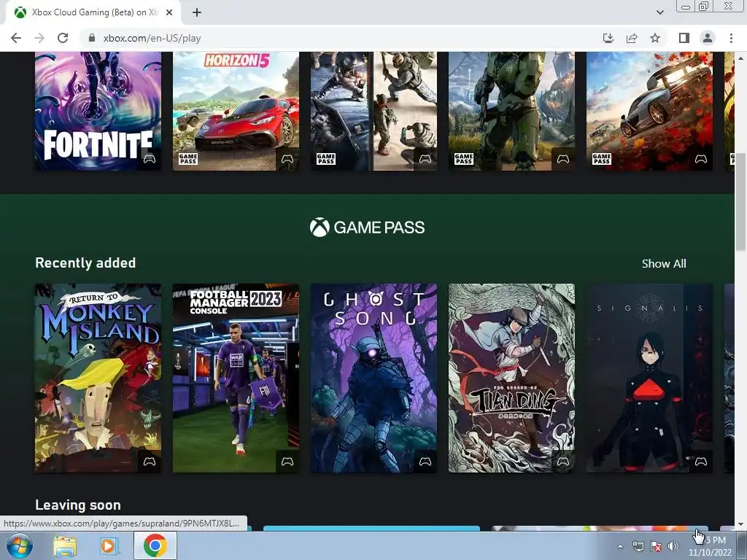
Task: Open the Fortnite game tile
Action: [x=98, y=111]
